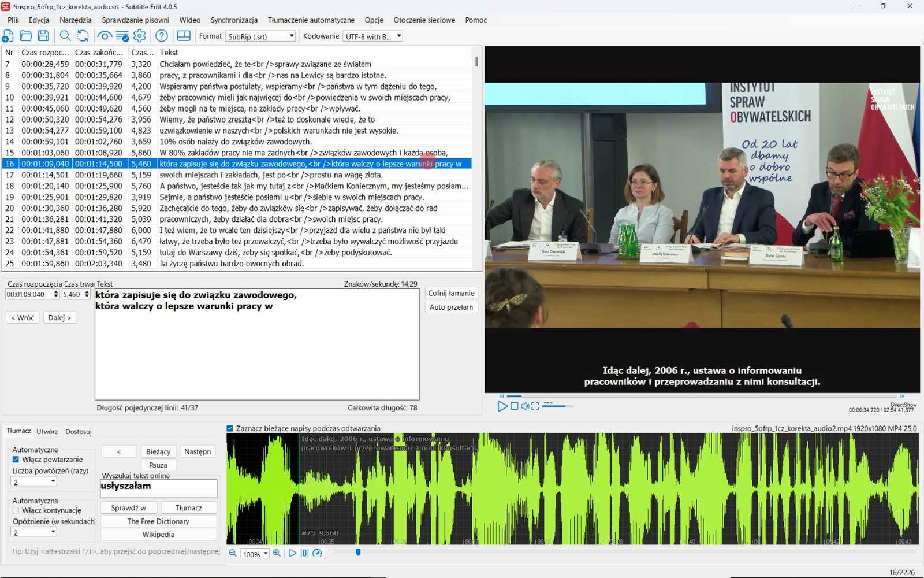Save the subtitle with the floppy icon

(x=43, y=36)
